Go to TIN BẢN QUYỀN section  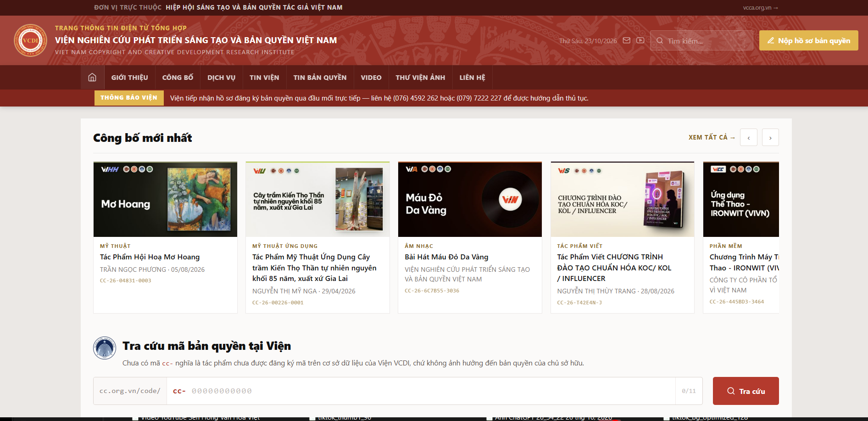pyautogui.click(x=320, y=77)
